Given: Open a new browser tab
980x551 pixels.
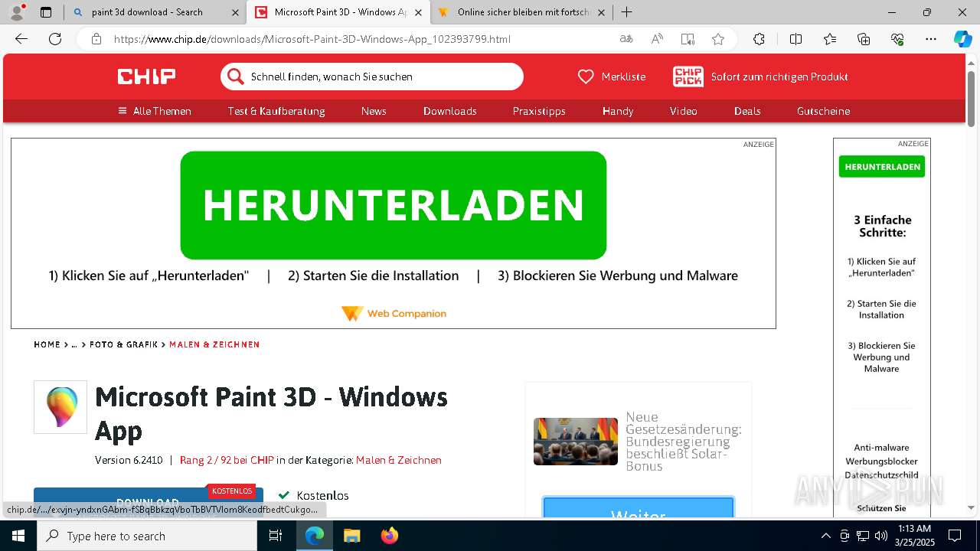Looking at the screenshot, I should (626, 12).
